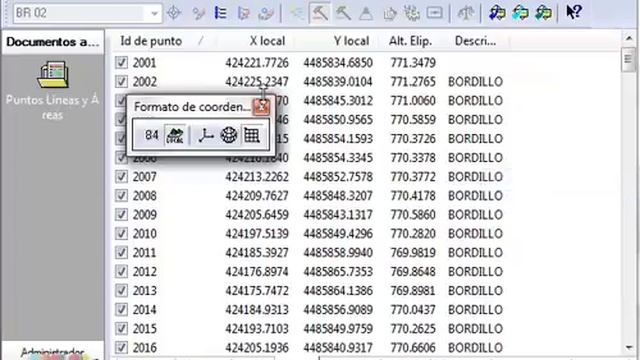Uncheck point 2002 checkbox

[121, 81]
